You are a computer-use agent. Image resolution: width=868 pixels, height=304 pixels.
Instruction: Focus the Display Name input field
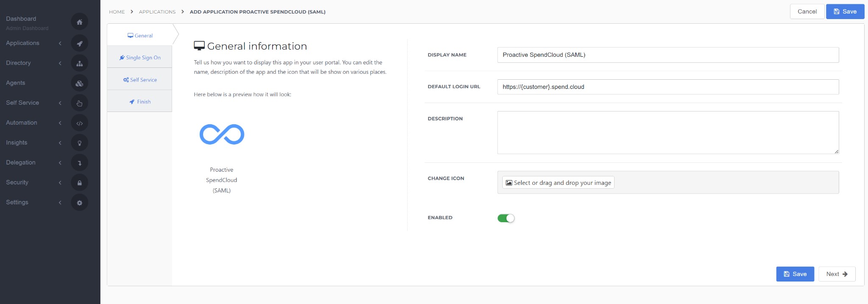click(668, 55)
